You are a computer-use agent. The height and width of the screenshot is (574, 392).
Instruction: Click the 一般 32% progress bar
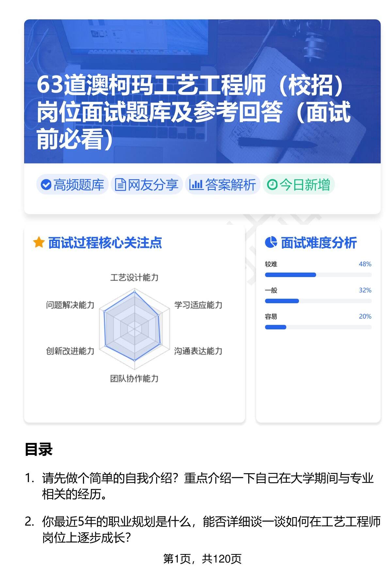point(318,301)
